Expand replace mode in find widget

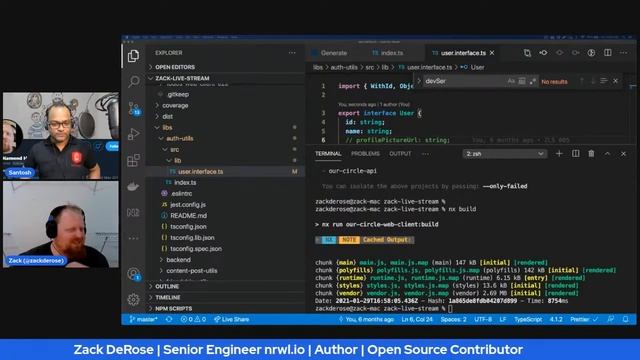click(418, 81)
